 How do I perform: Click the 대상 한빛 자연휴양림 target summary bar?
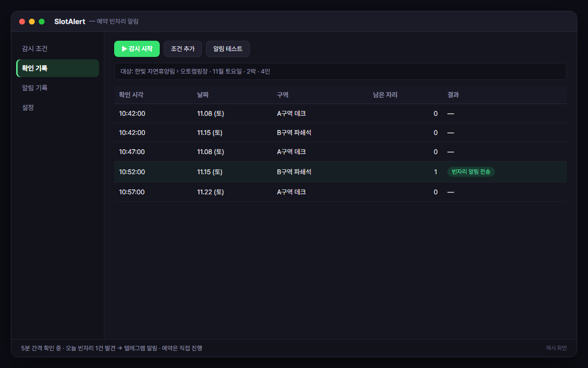pos(340,71)
